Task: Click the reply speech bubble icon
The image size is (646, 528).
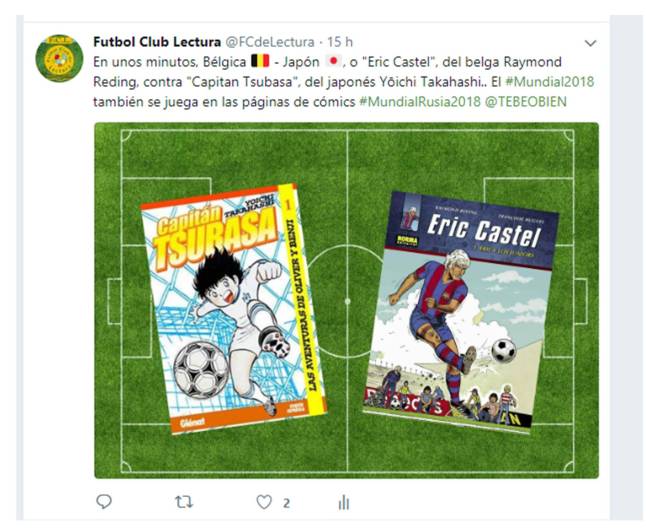Action: [x=104, y=501]
